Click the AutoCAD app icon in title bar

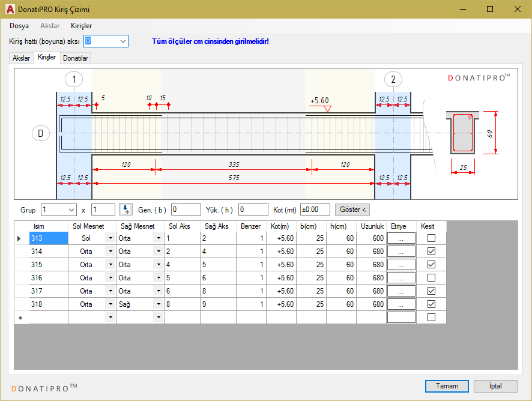tap(10, 9)
